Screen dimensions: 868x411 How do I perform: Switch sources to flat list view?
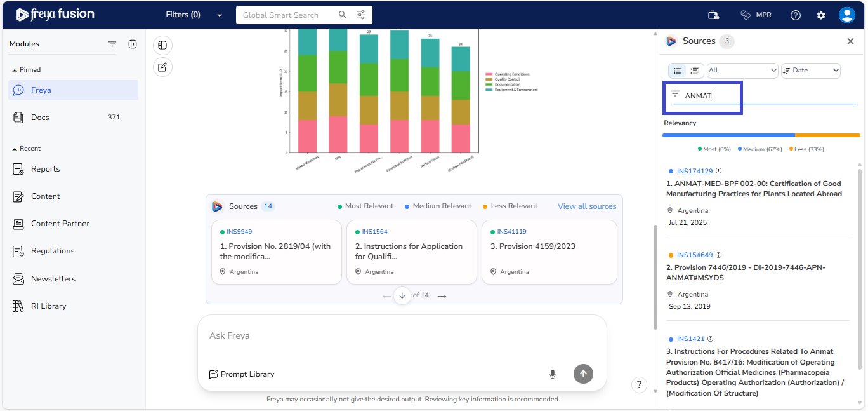pyautogui.click(x=678, y=71)
